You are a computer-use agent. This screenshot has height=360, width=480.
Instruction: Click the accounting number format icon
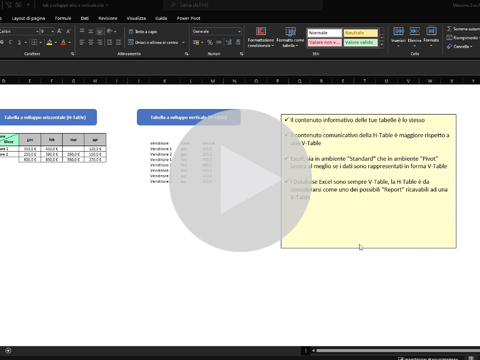click(196, 42)
